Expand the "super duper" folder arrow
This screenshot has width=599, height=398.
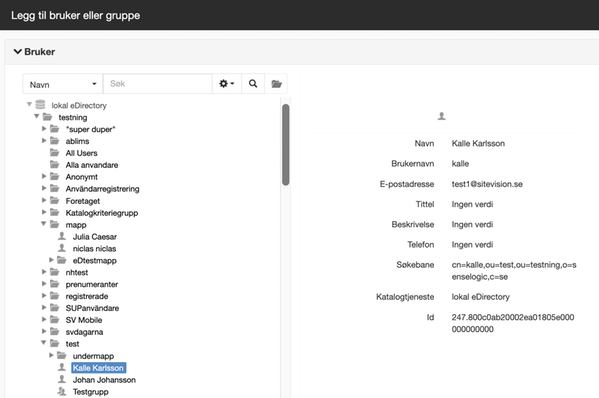click(44, 129)
